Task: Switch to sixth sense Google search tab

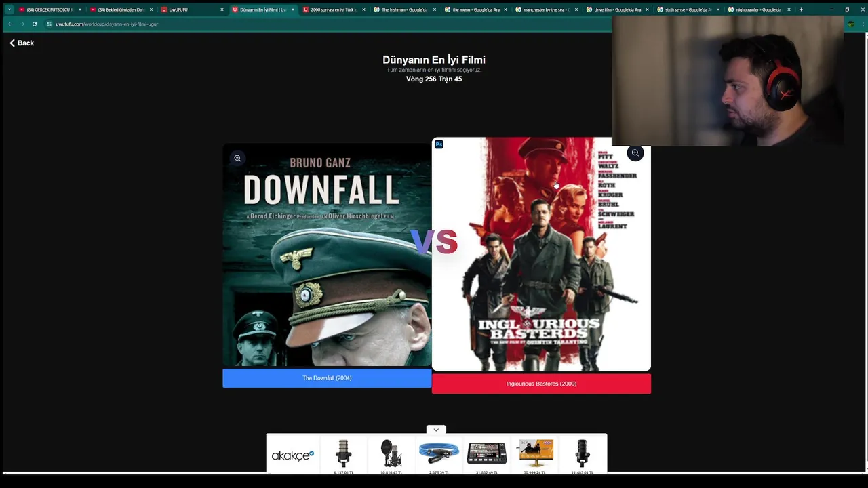Action: 688,9
